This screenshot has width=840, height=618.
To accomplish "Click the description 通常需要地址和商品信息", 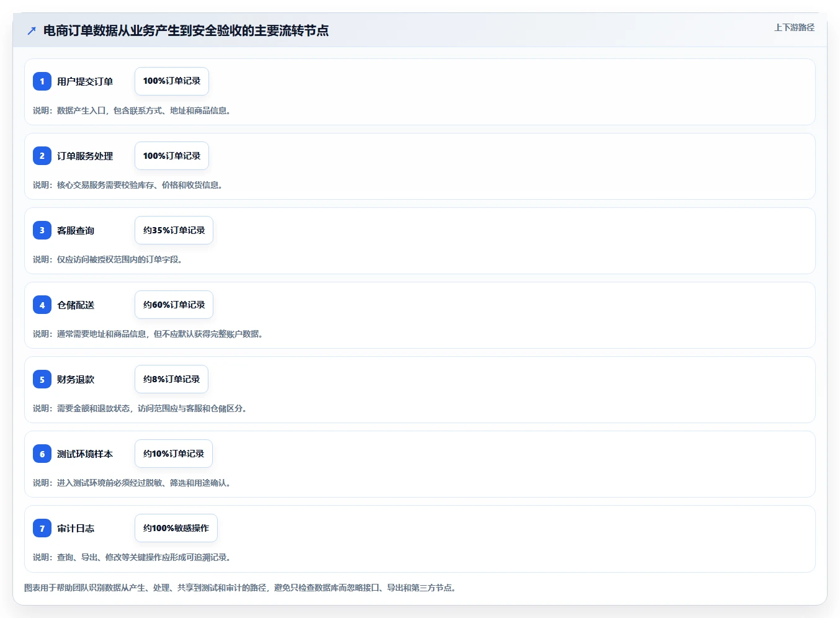I will click(150, 334).
